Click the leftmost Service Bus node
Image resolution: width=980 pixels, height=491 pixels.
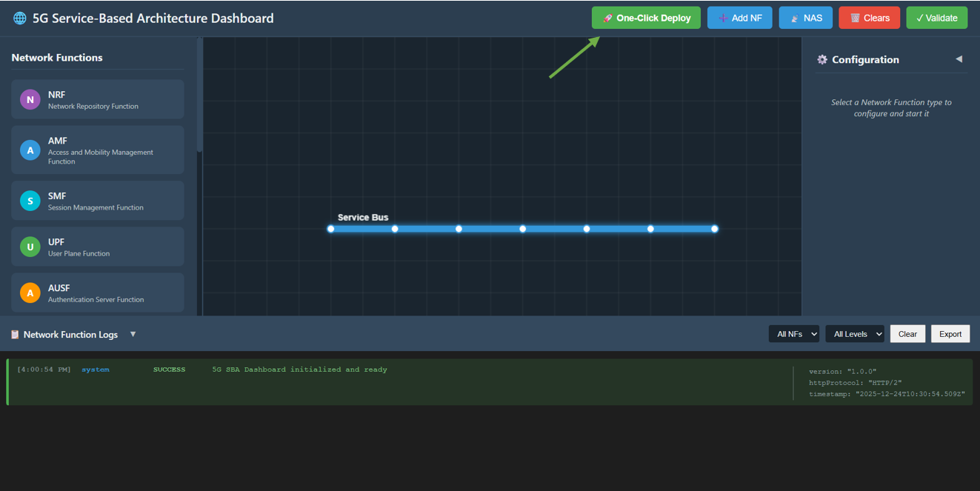[331, 229]
